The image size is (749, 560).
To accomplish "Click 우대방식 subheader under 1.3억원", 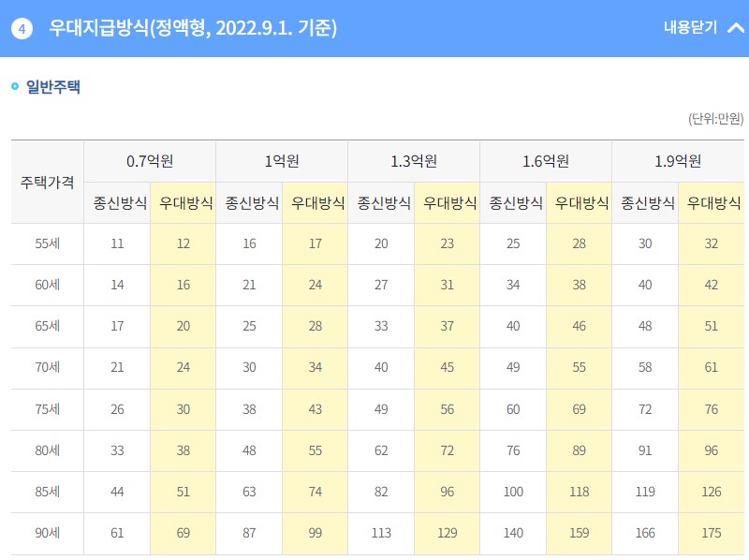I will 450,203.
